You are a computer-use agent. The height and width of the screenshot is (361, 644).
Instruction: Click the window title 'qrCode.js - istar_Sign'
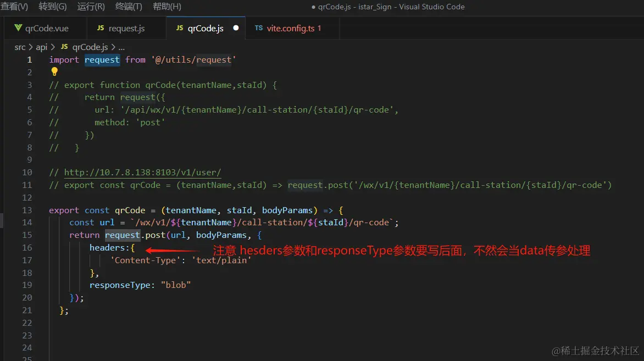[x=354, y=7]
